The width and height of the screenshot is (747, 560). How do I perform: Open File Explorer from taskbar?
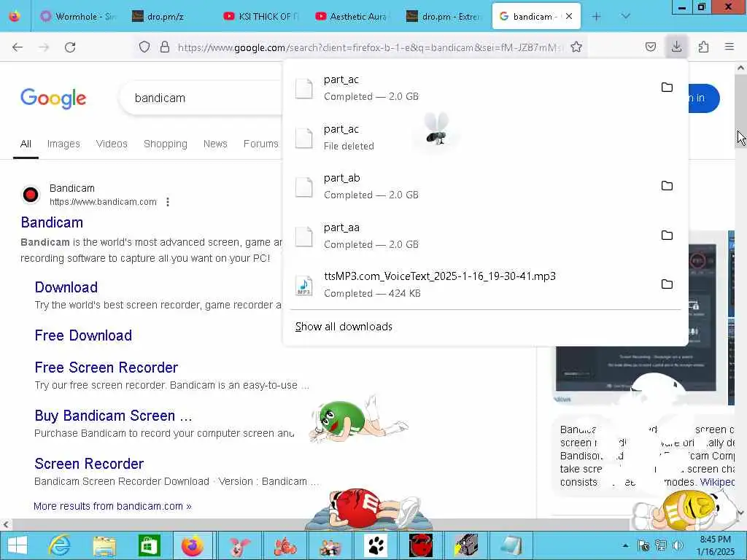coord(104,545)
